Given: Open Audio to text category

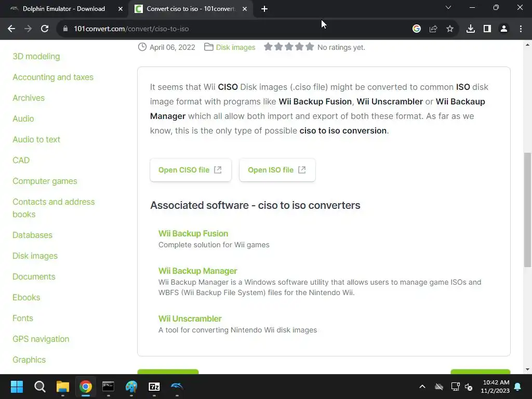Looking at the screenshot, I should [x=36, y=139].
